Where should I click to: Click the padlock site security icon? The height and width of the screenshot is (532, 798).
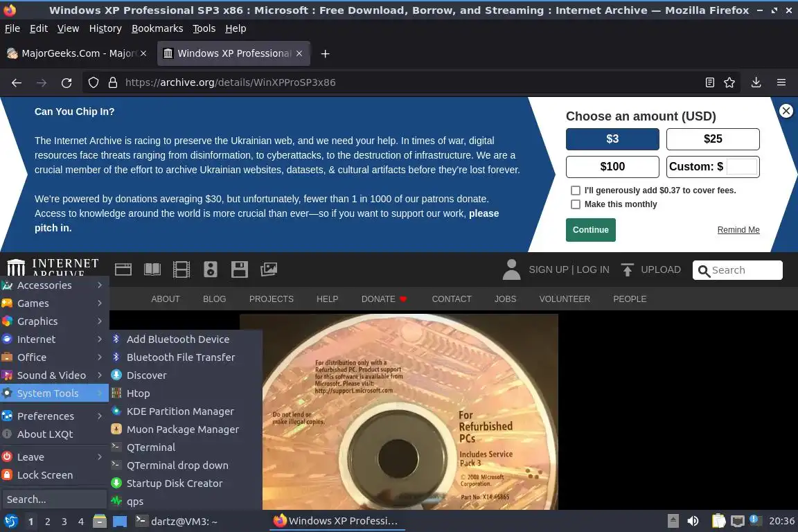(113, 82)
